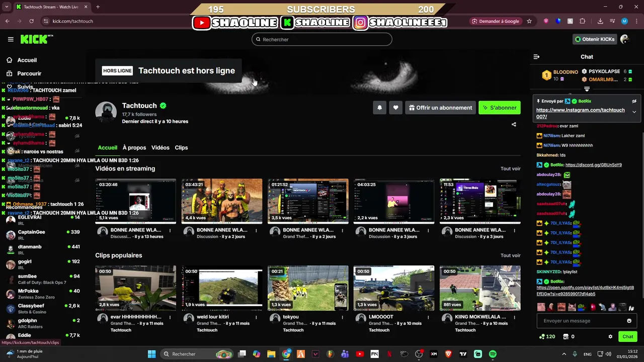
Task: Open the Chrome three-dot menu
Action: tap(636, 21)
